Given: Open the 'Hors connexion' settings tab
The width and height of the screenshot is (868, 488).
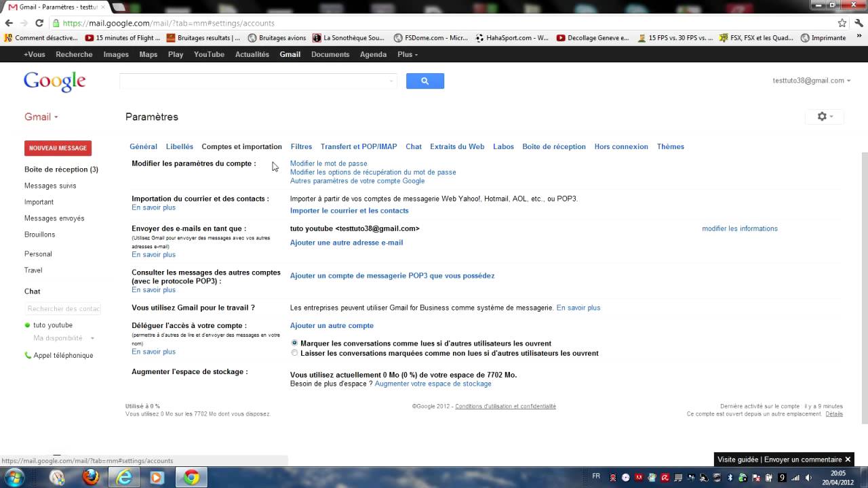Looking at the screenshot, I should pyautogui.click(x=621, y=146).
